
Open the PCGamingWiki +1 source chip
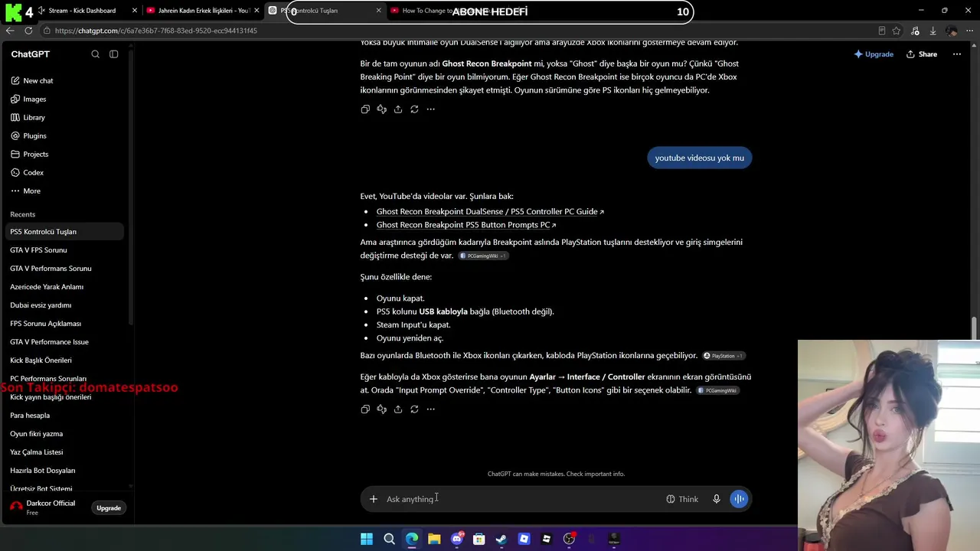click(x=483, y=256)
